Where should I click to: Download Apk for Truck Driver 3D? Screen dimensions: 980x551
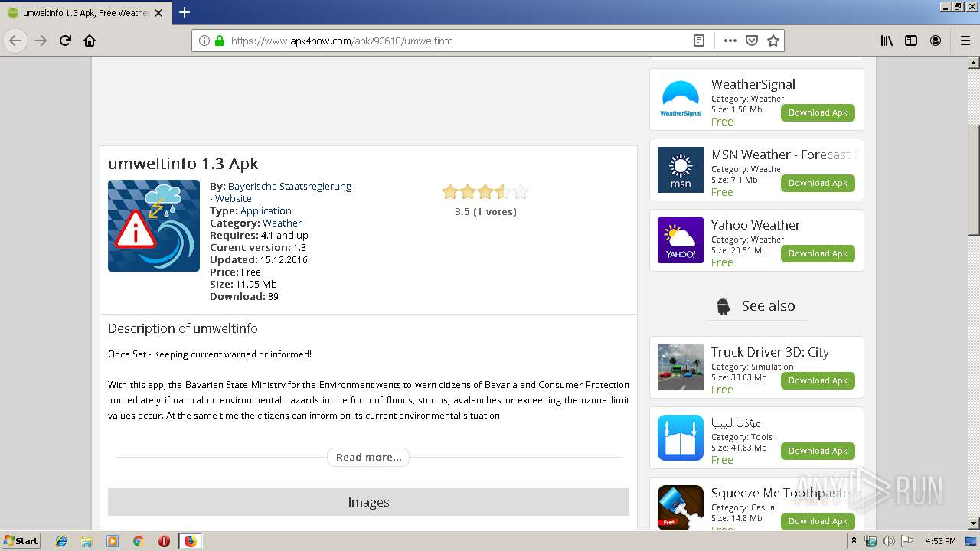tap(818, 380)
